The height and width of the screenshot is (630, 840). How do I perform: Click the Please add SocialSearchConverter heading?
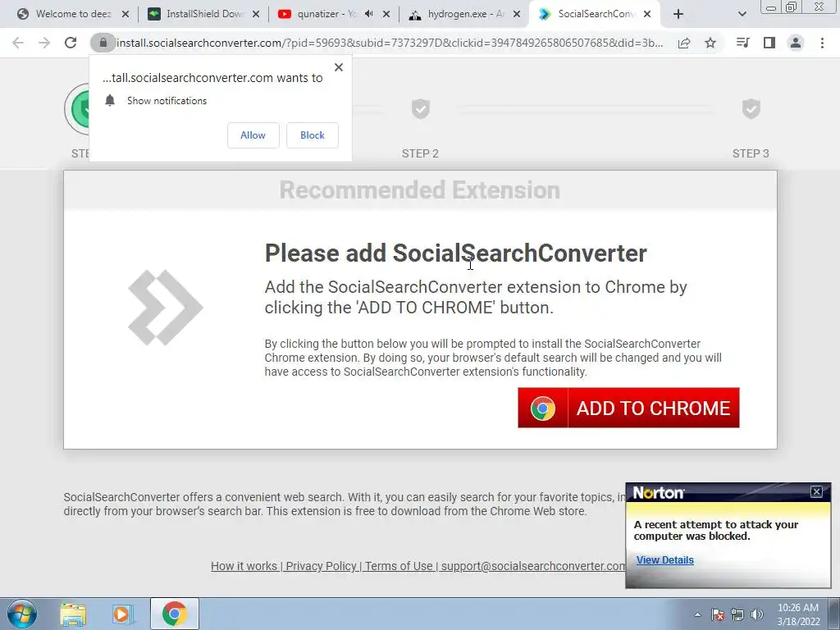pos(456,253)
